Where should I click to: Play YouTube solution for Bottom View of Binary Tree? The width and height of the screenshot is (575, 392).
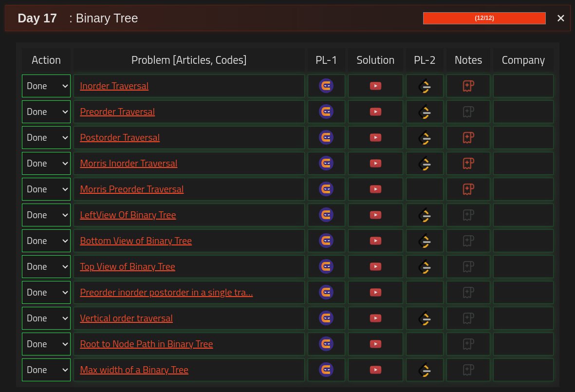pyautogui.click(x=375, y=241)
